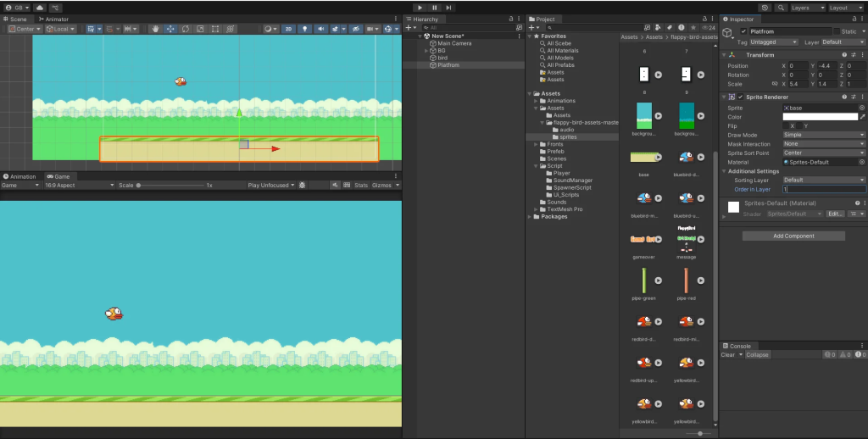Open Hierarchy search in scene icon

point(519,27)
